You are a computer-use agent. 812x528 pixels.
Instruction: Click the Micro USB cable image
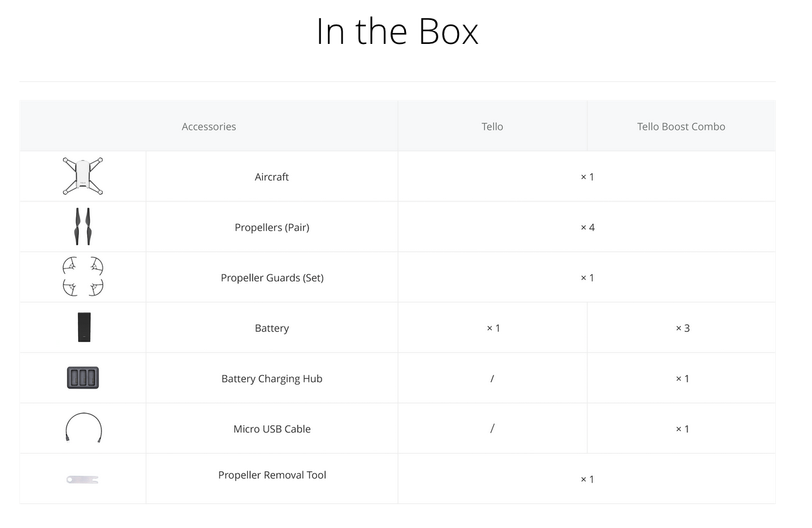[83, 428]
